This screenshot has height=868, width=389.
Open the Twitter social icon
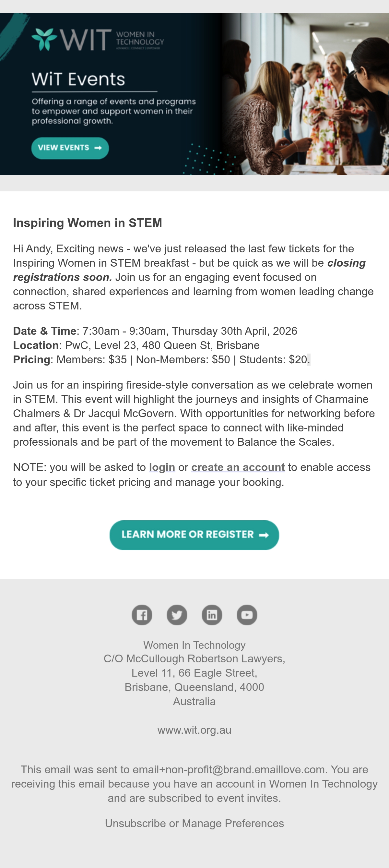tap(177, 615)
